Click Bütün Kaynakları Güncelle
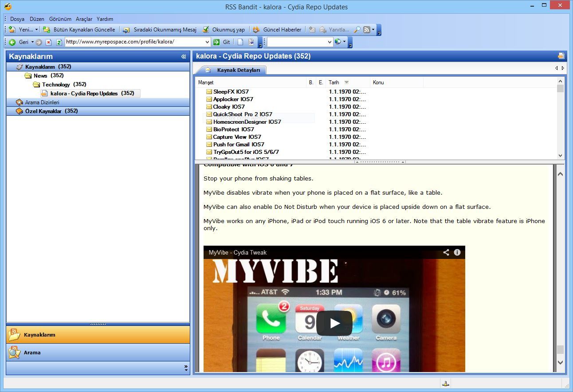The height and width of the screenshot is (392, 573). pyautogui.click(x=79, y=30)
